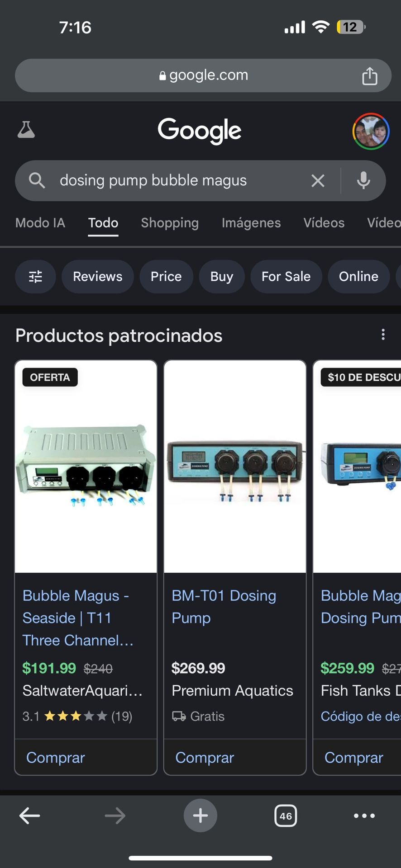Open the search filters settings icon
This screenshot has width=401, height=868.
tap(35, 276)
